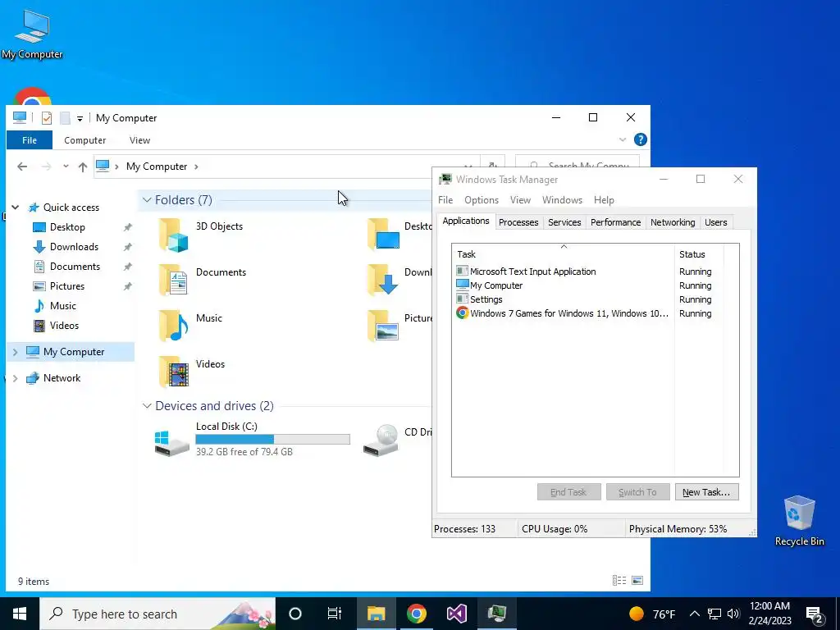Switch to large thumbnails view icon
840x630 pixels.
tap(637, 580)
